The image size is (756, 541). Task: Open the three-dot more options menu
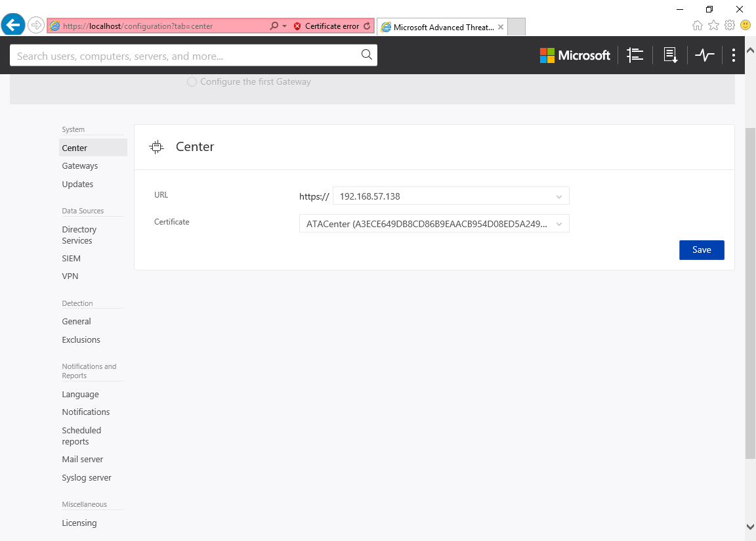click(733, 55)
